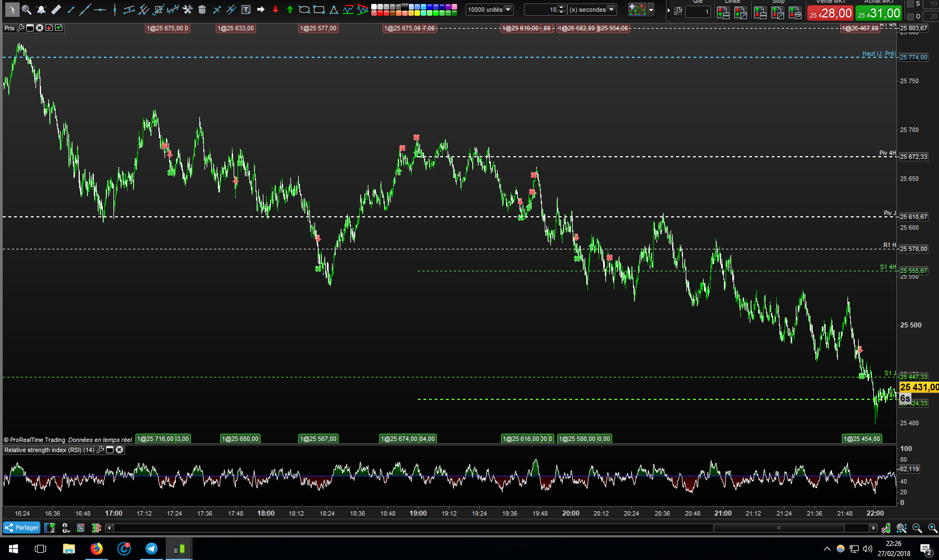Screen dimensions: 939x560
Task: Open wrench settings of the Prix panel
Action: pyautogui.click(x=21, y=28)
